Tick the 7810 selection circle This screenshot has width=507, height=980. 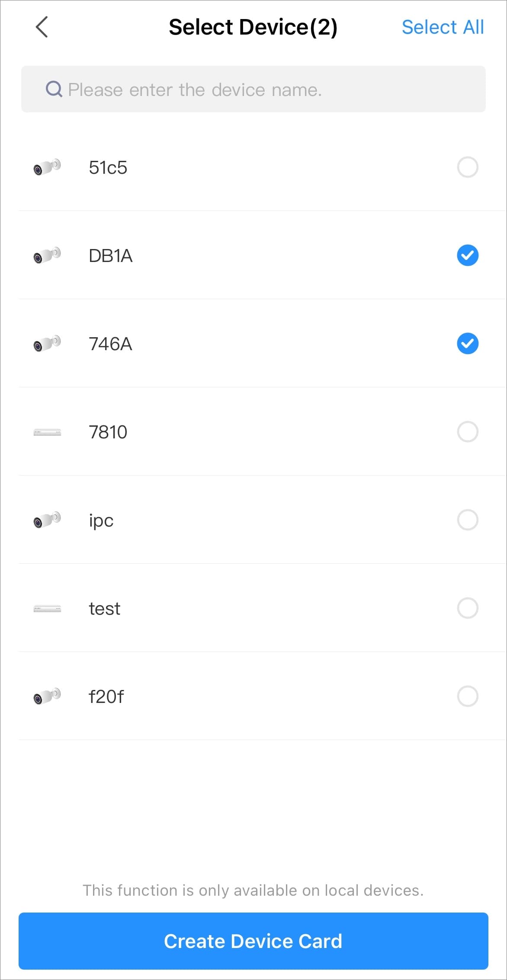[x=468, y=432]
